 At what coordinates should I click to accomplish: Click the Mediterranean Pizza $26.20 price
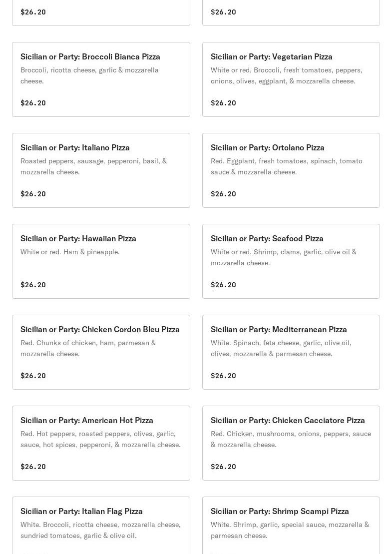coord(223,376)
